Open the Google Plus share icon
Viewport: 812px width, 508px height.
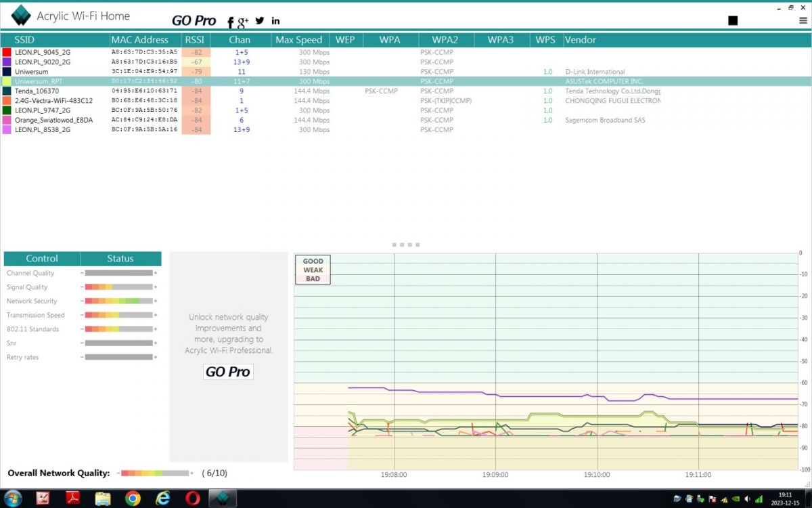coord(244,23)
